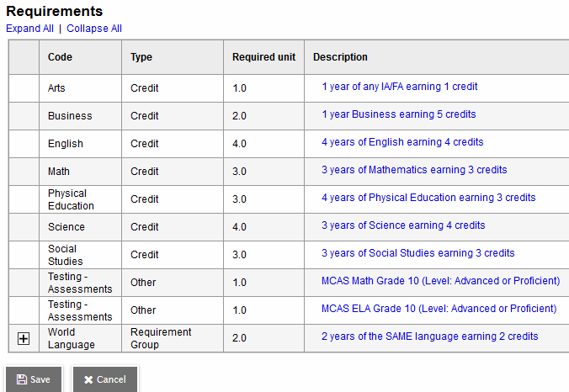This screenshot has height=392, width=569.
Task: Open '3 years of Science earning 4 credits'
Action: pyautogui.click(x=403, y=225)
